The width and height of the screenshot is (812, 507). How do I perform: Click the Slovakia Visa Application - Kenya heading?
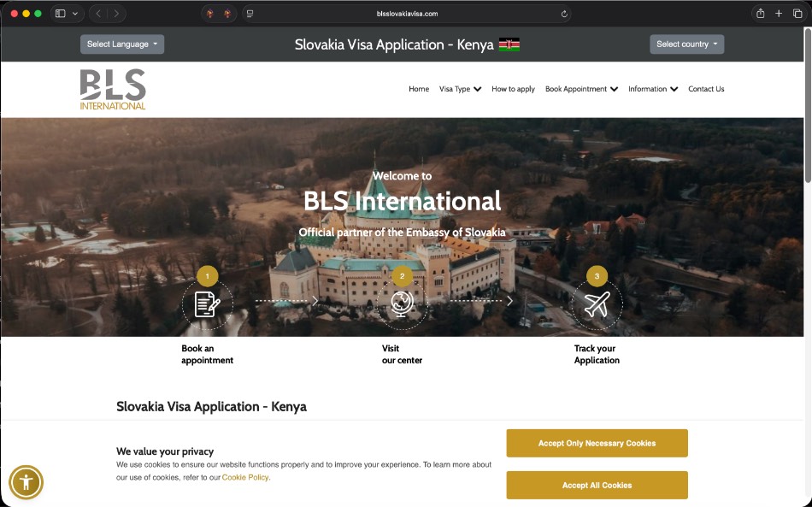tap(211, 406)
